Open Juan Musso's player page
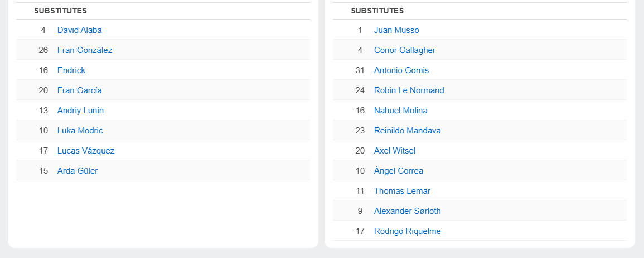 pyautogui.click(x=396, y=30)
